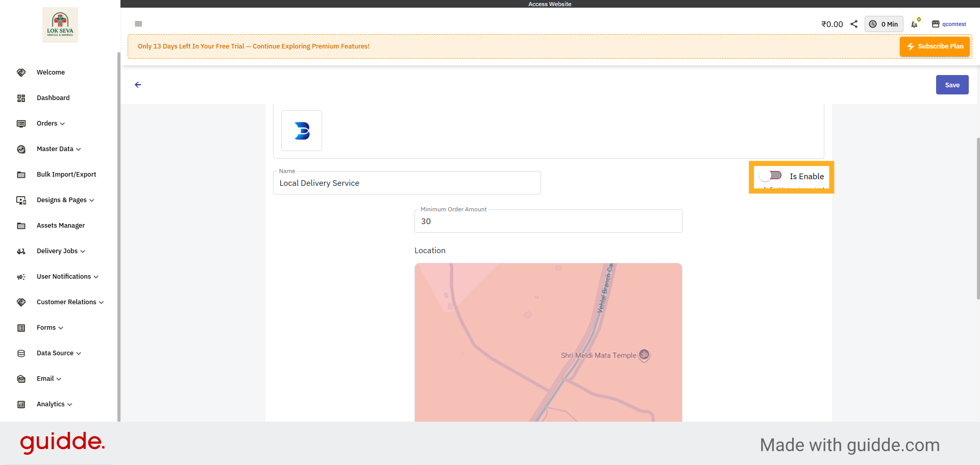Open the notification bell
This screenshot has height=465, width=980.
click(914, 24)
